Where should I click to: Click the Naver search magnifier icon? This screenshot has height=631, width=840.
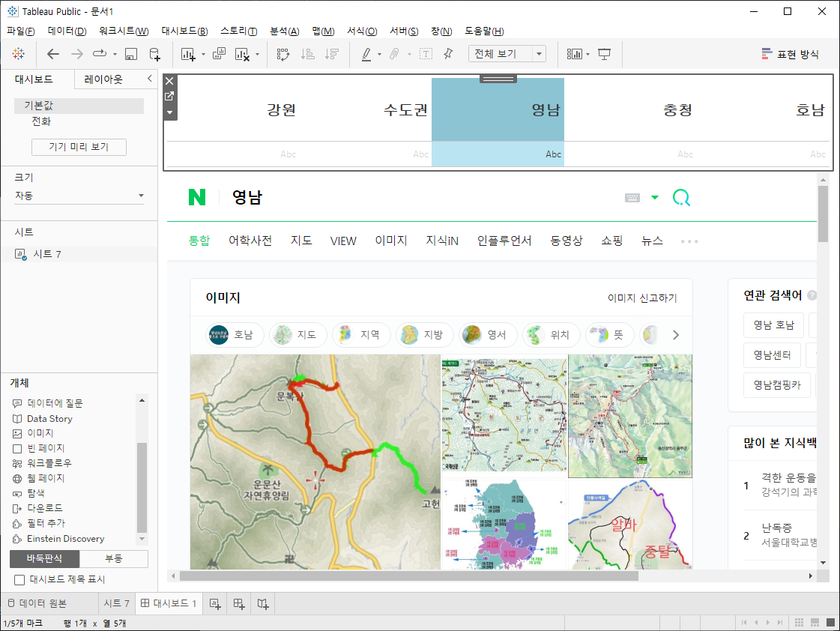pos(681,198)
